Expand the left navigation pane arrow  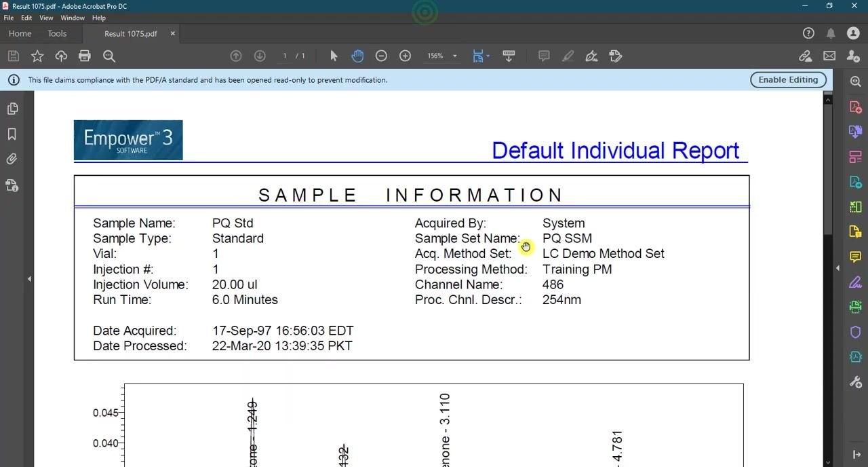point(29,279)
